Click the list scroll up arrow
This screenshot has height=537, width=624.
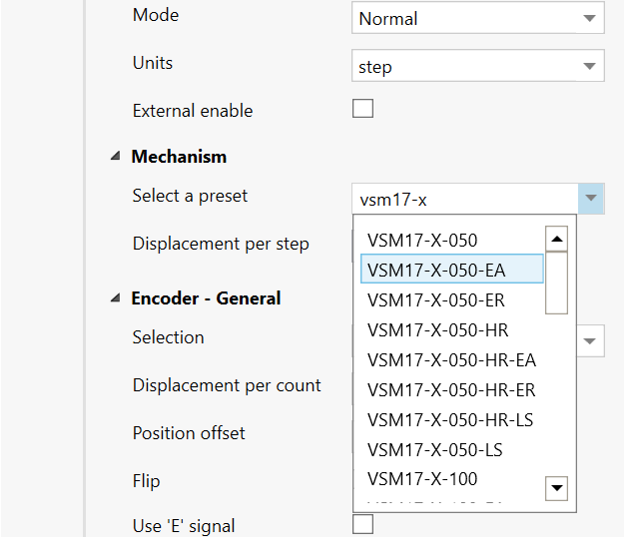tap(557, 239)
